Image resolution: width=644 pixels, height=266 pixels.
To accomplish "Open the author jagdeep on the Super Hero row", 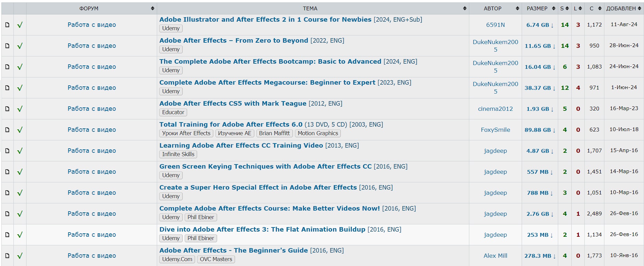I will tap(495, 193).
